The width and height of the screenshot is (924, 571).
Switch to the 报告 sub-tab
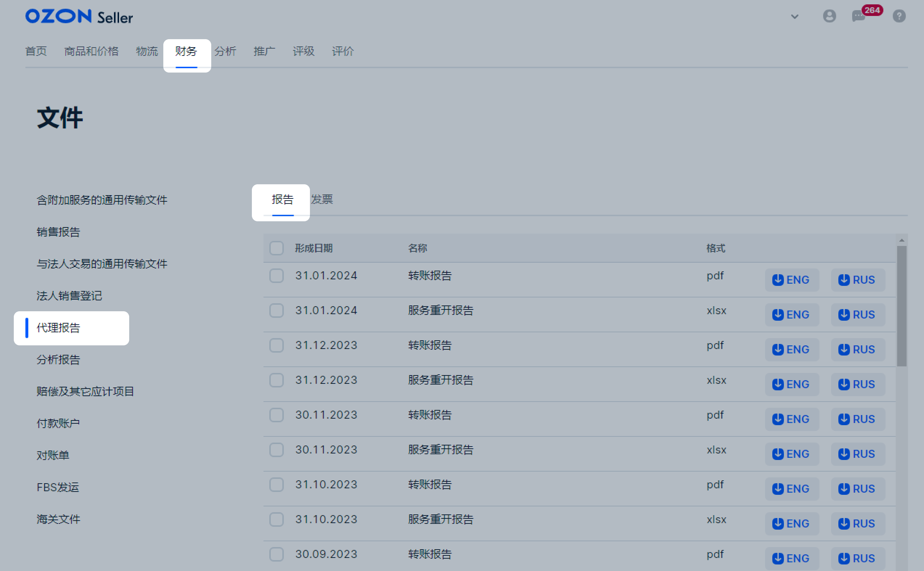tap(283, 200)
